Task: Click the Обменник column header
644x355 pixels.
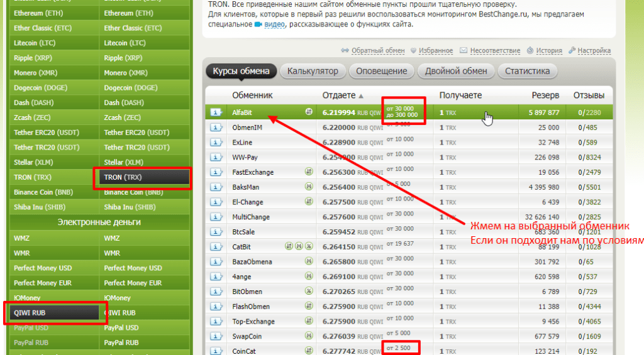Action: 252,96
